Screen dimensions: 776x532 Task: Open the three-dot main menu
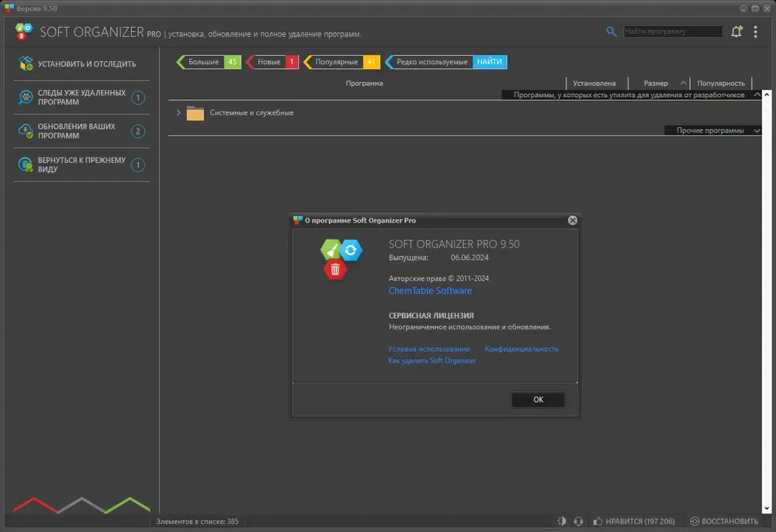[755, 32]
